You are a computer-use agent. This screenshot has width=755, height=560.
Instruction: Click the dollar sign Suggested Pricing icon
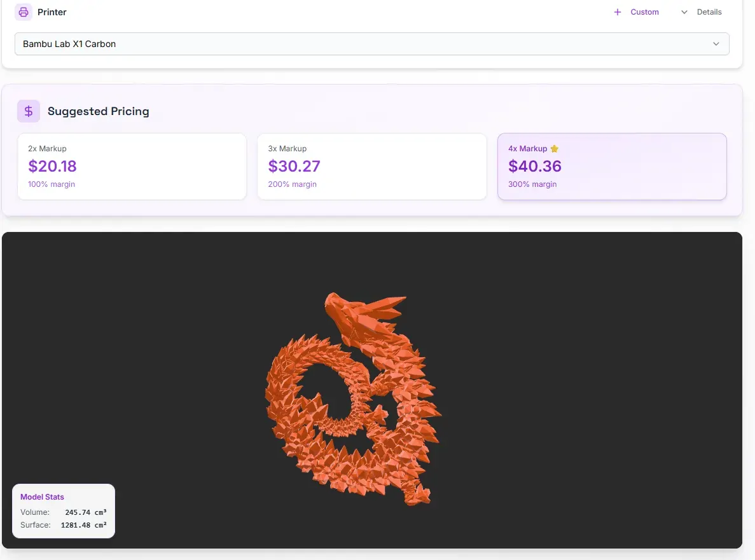tap(29, 111)
